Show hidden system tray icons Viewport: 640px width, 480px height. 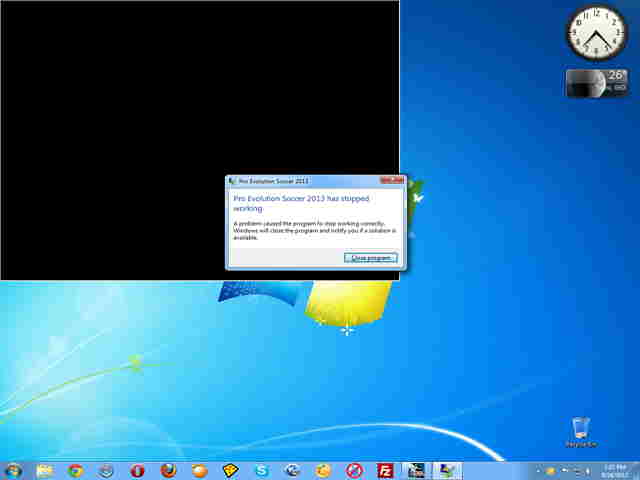[x=539, y=471]
